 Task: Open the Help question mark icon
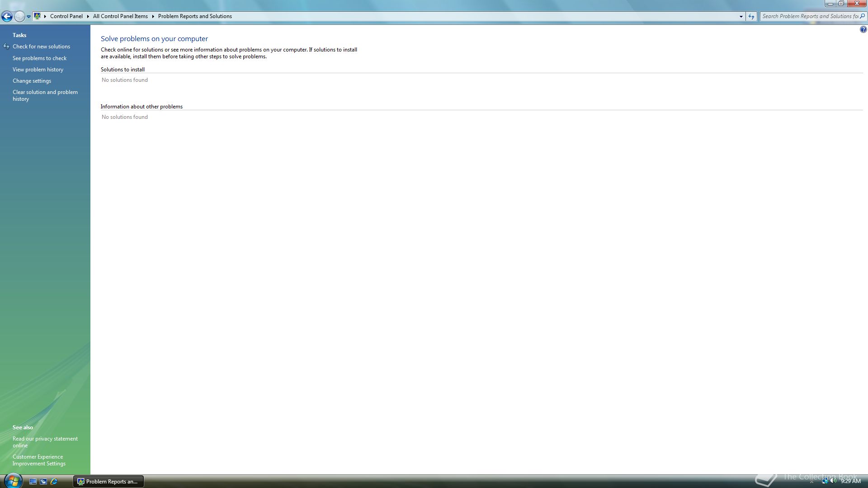click(863, 30)
